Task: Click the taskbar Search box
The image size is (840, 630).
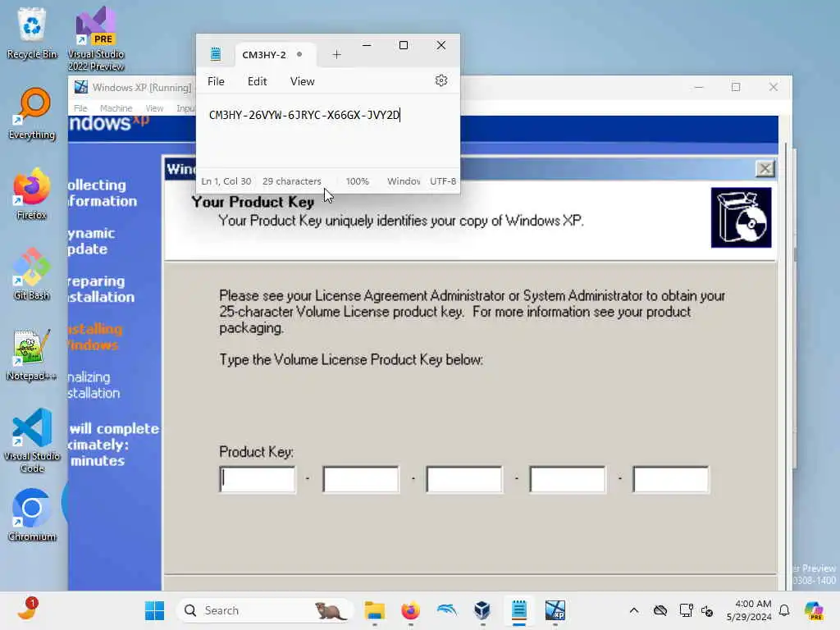Action: pos(265,610)
